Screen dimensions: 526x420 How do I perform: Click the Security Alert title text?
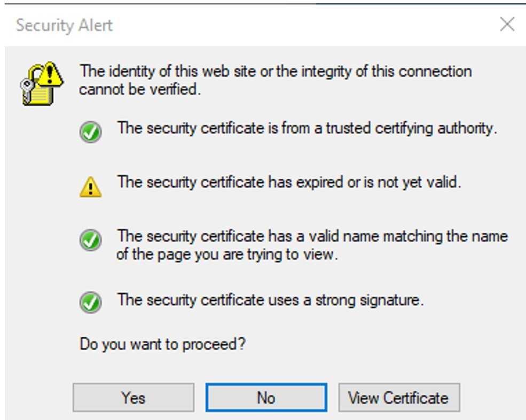(65, 26)
